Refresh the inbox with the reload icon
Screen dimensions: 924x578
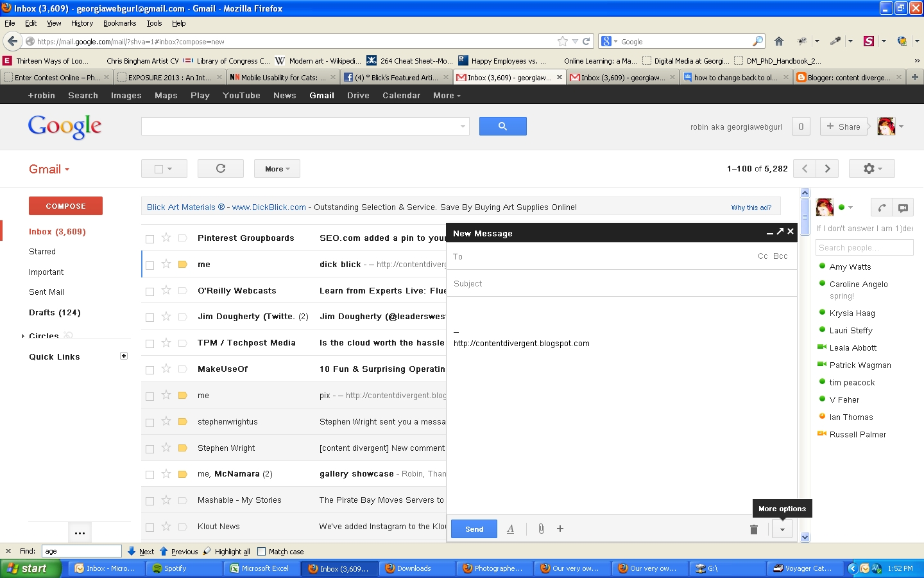[x=221, y=168]
